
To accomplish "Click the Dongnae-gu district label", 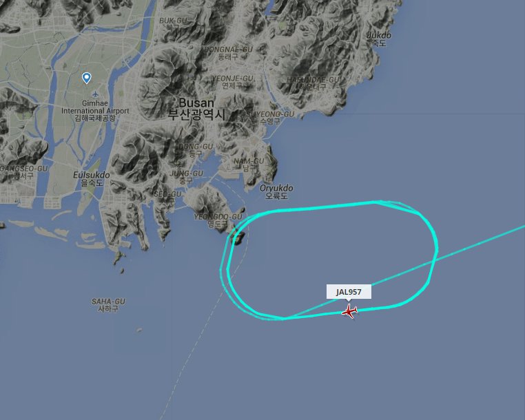I will pos(228,53).
